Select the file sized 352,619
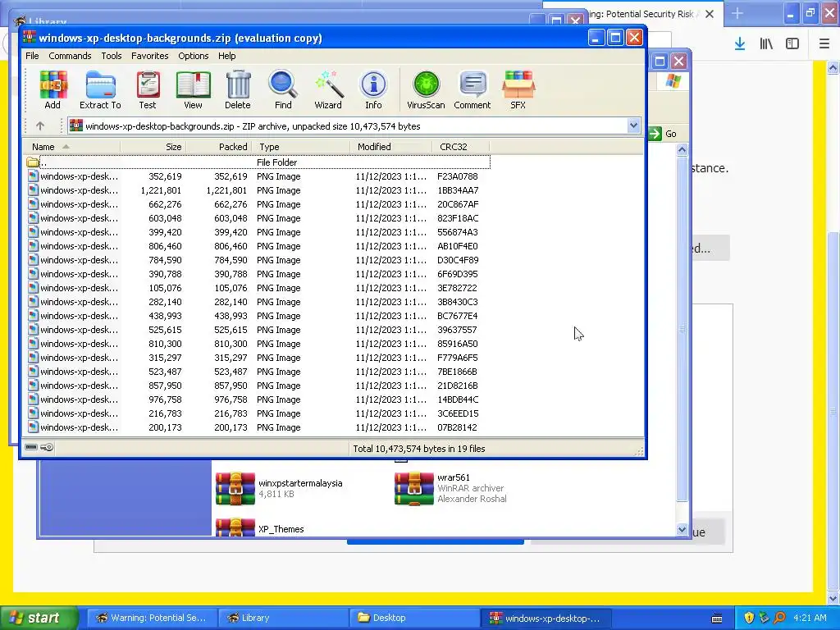 (x=258, y=176)
